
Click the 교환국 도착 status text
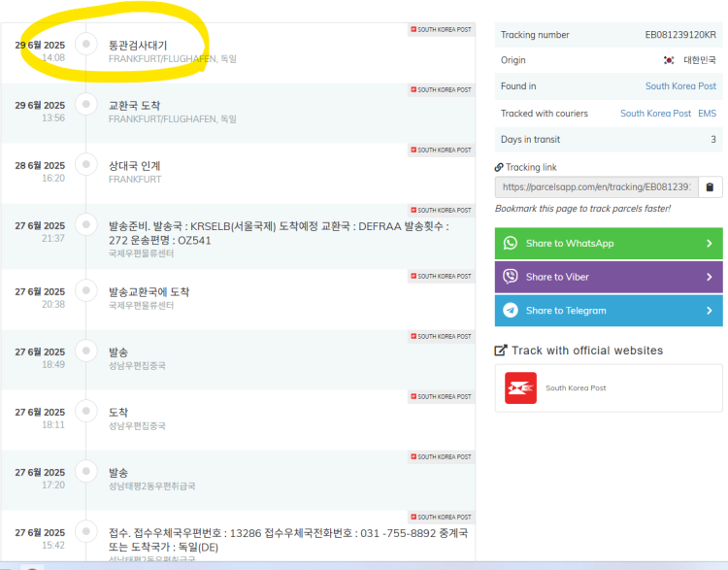pyautogui.click(x=135, y=106)
